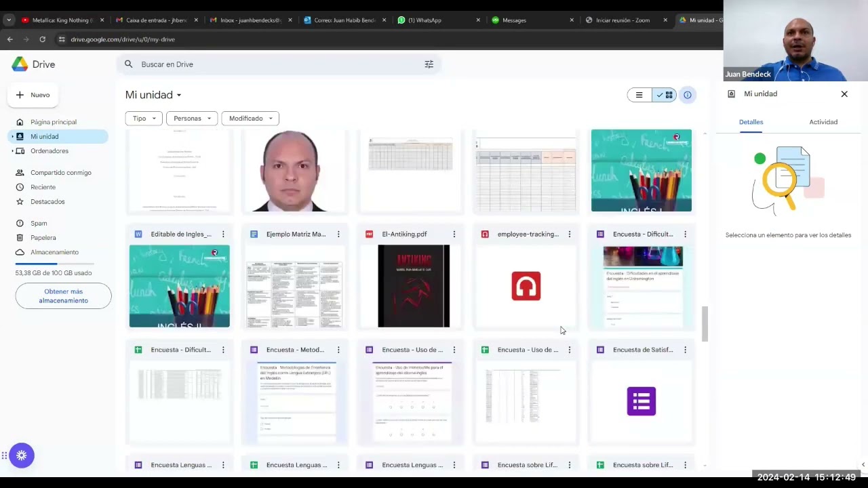Open more actions for Encuesta - Metod
The width and height of the screenshot is (868, 488).
coord(338,350)
